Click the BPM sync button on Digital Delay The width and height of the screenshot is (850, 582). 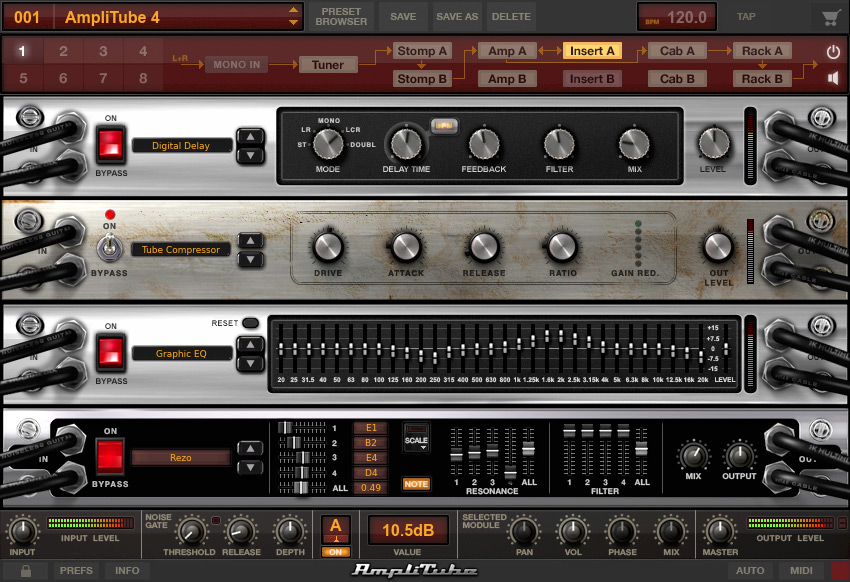click(x=445, y=126)
